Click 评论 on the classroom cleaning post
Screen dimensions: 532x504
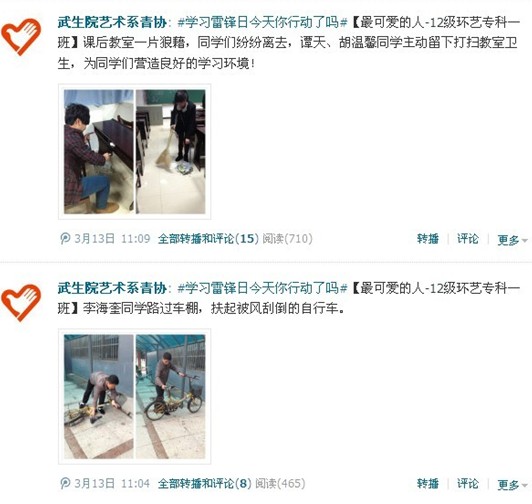(468, 239)
